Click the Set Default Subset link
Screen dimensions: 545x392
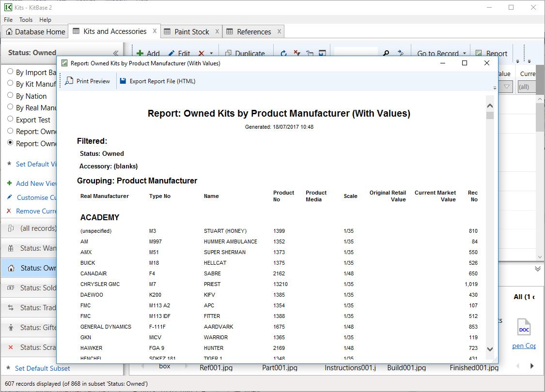(42, 368)
